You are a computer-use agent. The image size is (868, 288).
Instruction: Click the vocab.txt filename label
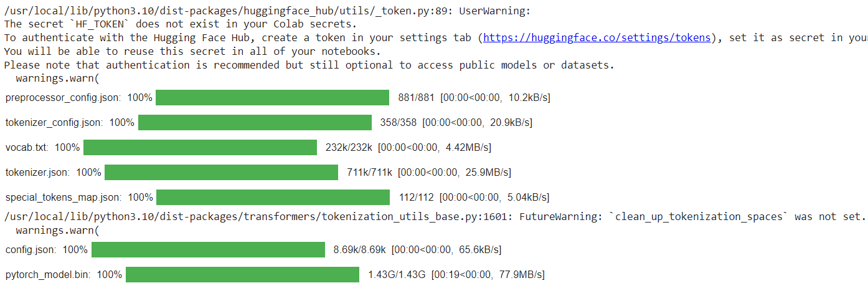(27, 148)
